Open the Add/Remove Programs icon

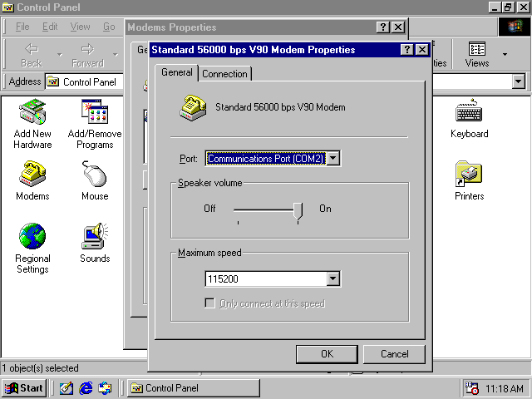(x=95, y=124)
